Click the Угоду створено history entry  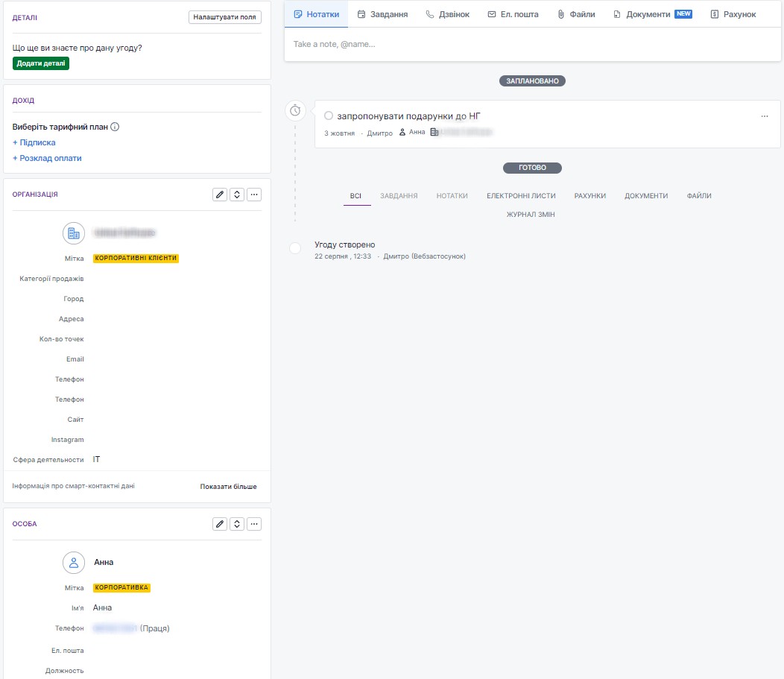coord(344,244)
